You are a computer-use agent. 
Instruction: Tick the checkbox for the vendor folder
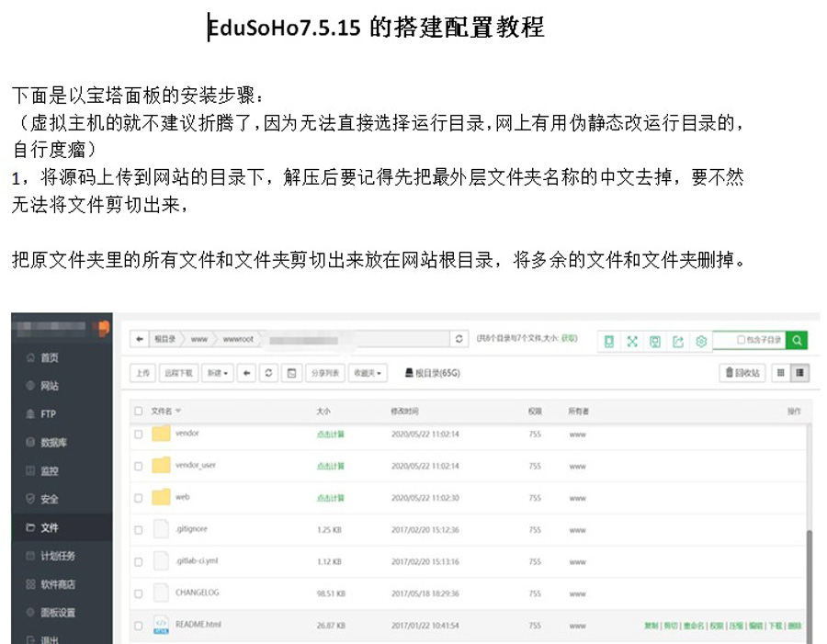[x=139, y=435]
